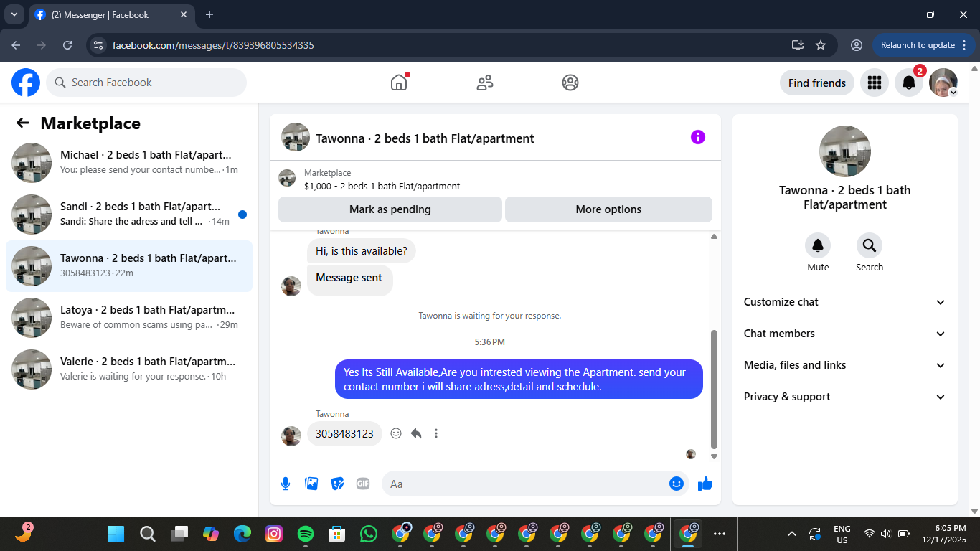This screenshot has height=551, width=980.
Task: Click the 'Hi, is this available?' message
Action: click(x=362, y=251)
